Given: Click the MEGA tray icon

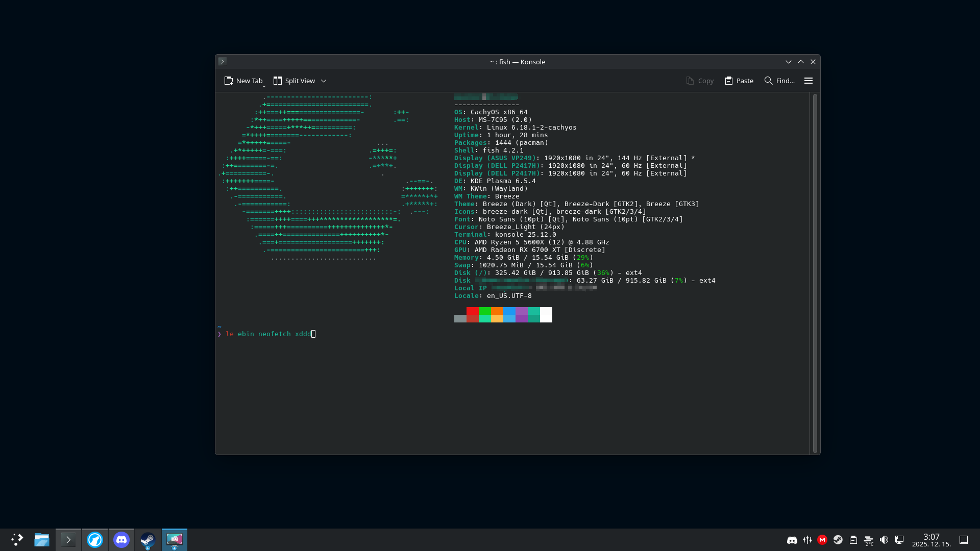Looking at the screenshot, I should [822, 540].
